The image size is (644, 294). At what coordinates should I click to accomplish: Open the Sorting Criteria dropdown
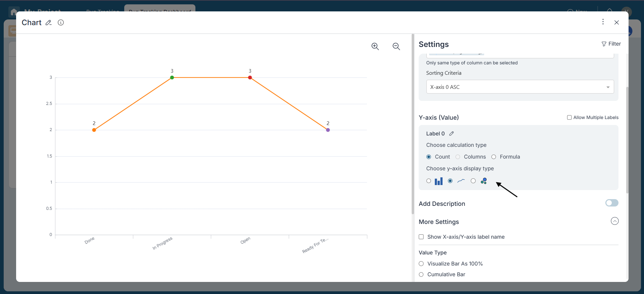point(520,87)
